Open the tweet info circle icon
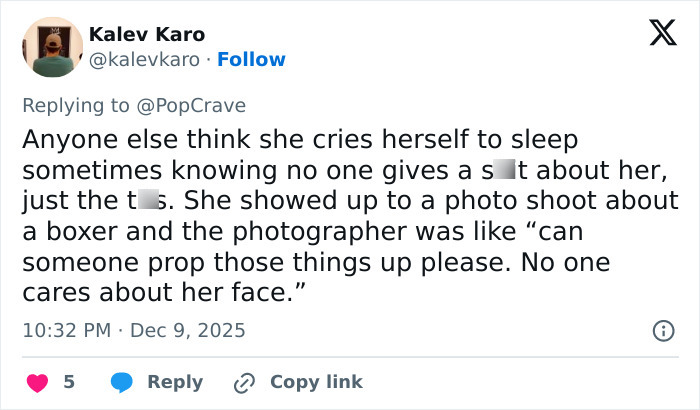The image size is (700, 410). click(662, 330)
